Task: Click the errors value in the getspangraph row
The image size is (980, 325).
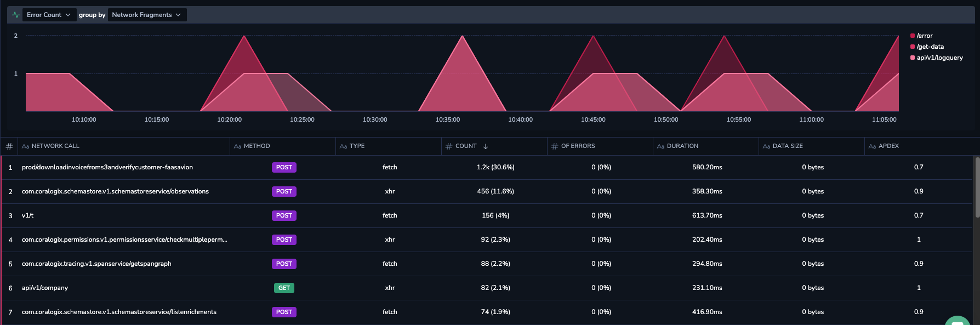Action: click(601, 264)
